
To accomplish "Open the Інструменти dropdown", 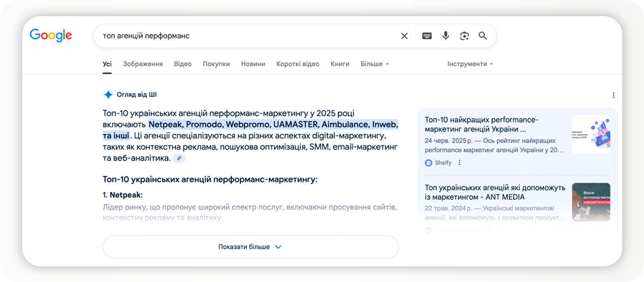I will (x=470, y=64).
